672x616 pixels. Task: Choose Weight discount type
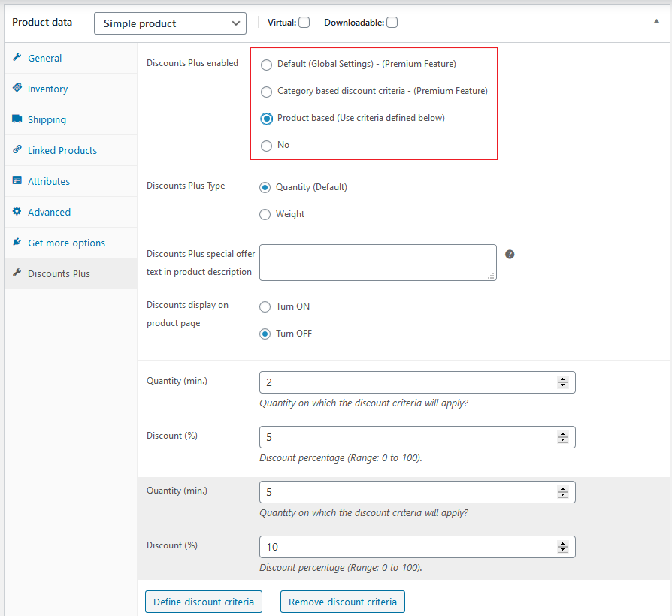265,215
